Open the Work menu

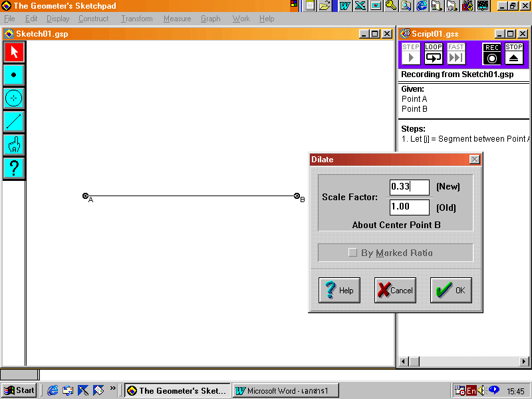point(241,19)
